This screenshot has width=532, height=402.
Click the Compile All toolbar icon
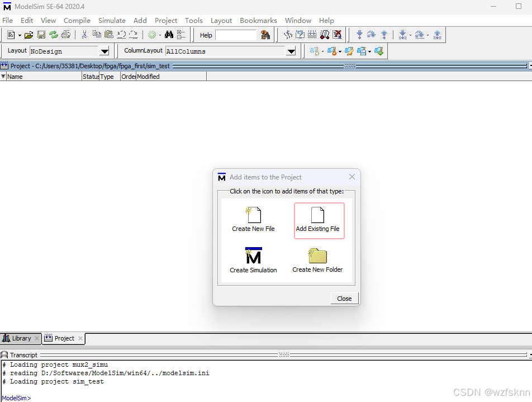click(300, 35)
